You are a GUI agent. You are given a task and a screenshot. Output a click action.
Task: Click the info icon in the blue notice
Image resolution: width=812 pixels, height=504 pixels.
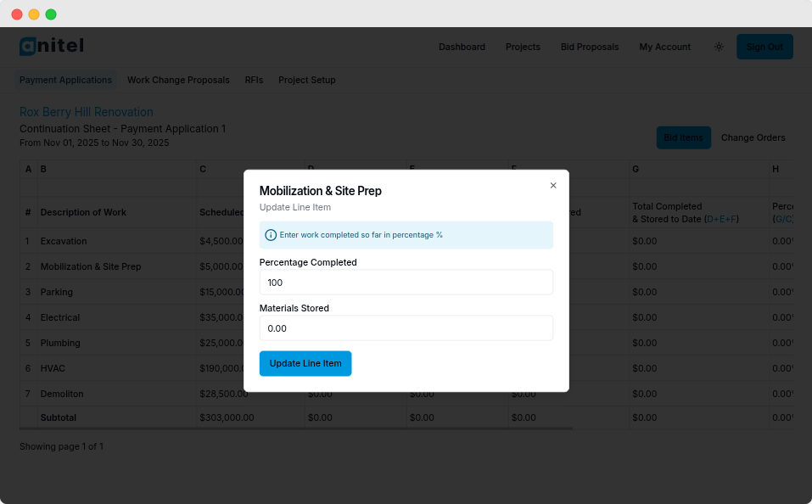[x=271, y=235]
